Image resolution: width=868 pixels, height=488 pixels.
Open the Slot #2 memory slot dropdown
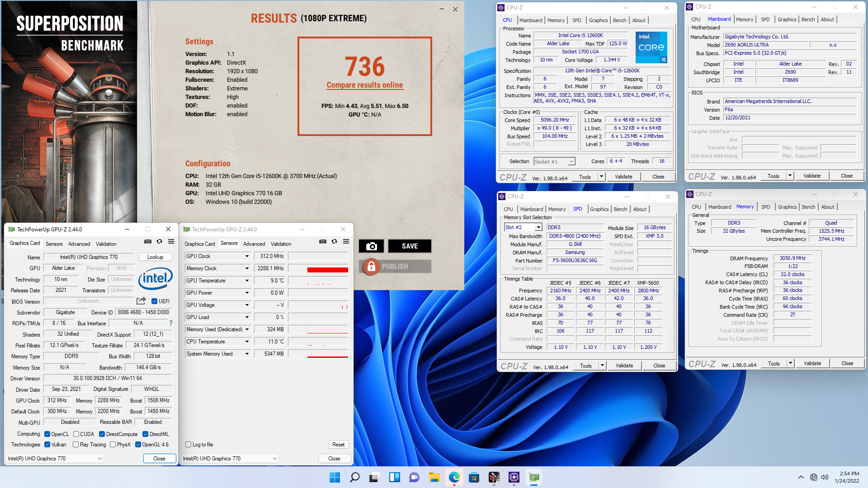(538, 227)
